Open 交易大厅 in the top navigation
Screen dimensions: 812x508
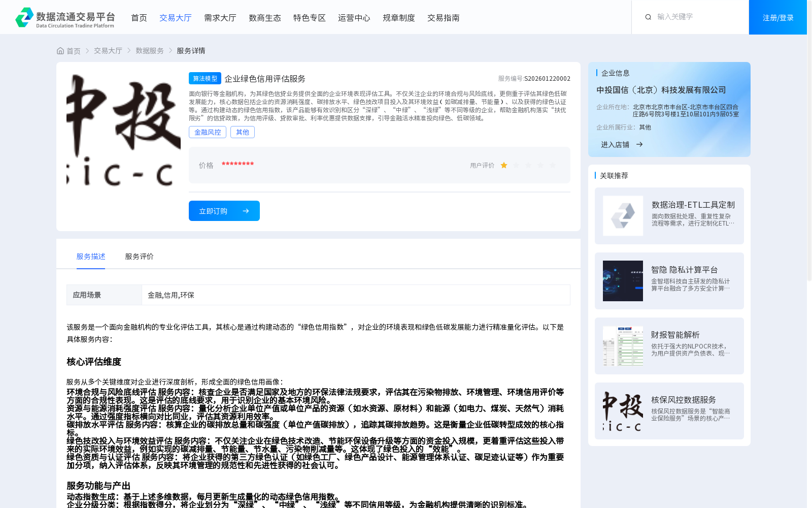pos(176,18)
